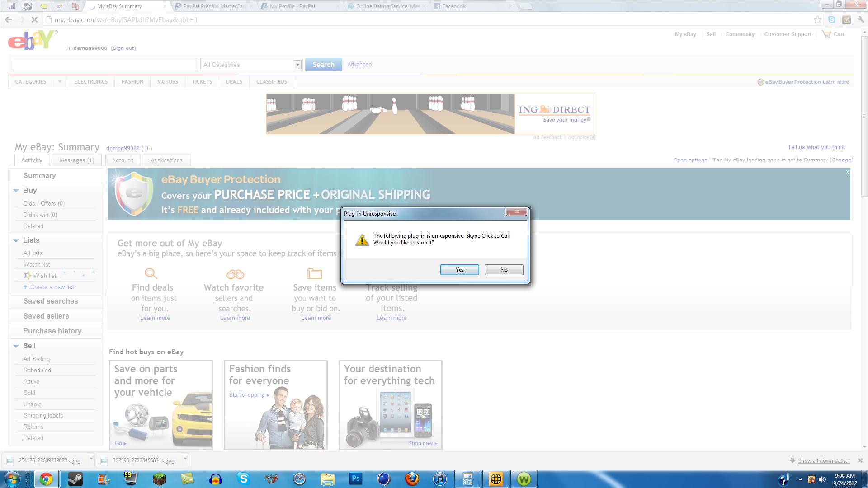Open Firefox from taskbar
Image resolution: width=868 pixels, height=488 pixels.
[x=412, y=479]
